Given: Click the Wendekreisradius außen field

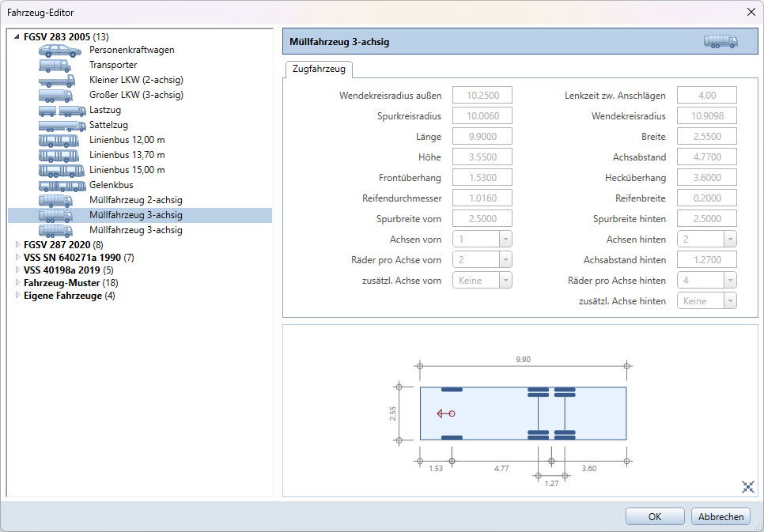Looking at the screenshot, I should tap(482, 95).
